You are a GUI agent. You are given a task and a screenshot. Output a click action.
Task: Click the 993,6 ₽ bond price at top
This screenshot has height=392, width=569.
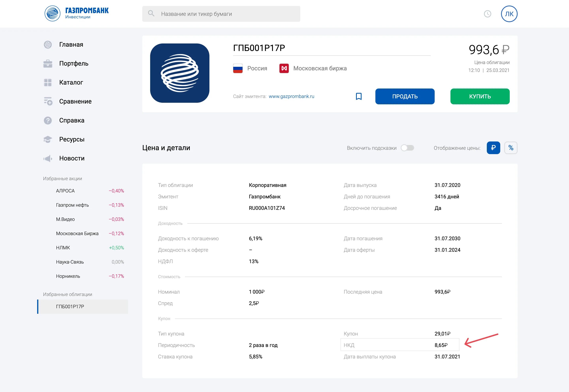click(489, 50)
